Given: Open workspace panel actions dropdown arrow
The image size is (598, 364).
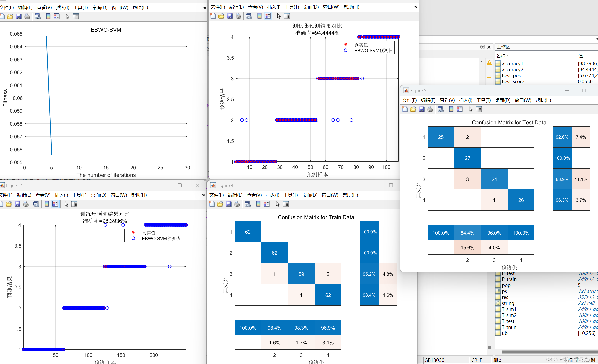Looking at the screenshot, I should pos(482,47).
